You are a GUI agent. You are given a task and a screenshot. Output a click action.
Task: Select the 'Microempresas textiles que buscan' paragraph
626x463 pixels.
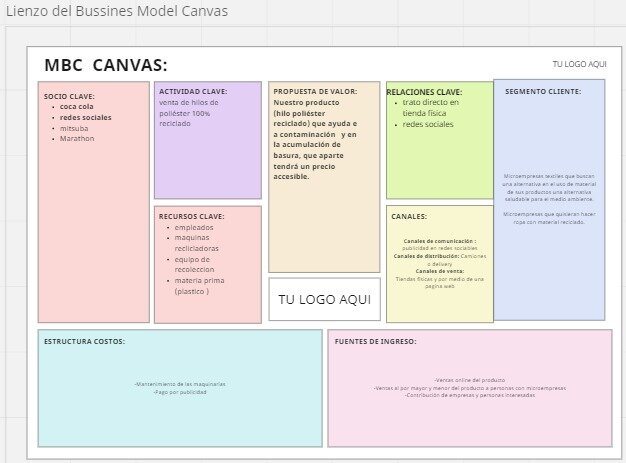(x=549, y=188)
